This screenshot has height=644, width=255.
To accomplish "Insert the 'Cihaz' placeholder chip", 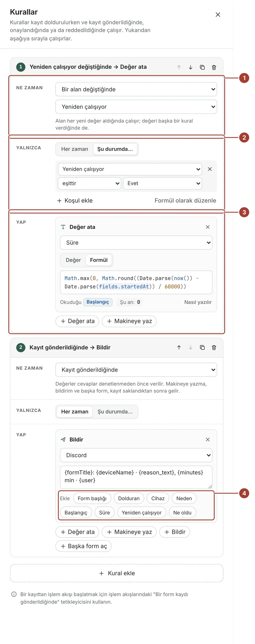I will pyautogui.click(x=158, y=498).
